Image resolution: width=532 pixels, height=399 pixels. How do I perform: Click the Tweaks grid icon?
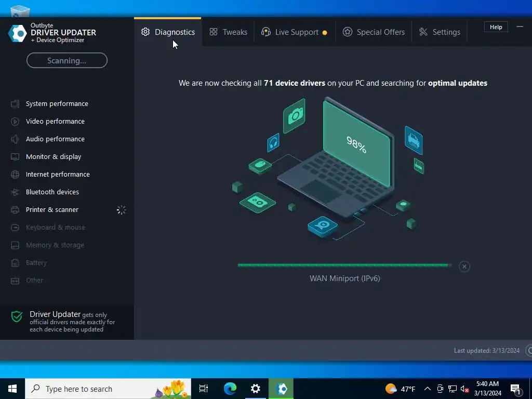coord(214,32)
